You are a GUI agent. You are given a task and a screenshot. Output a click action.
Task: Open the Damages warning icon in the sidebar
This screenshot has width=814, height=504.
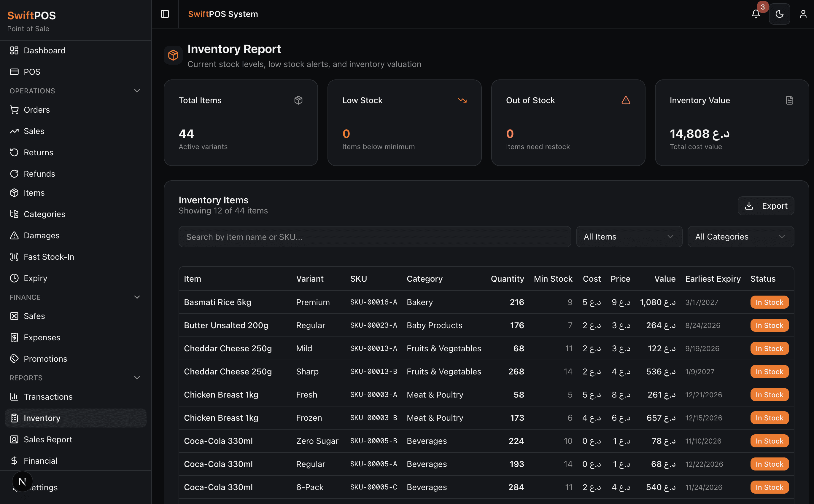[14, 235]
